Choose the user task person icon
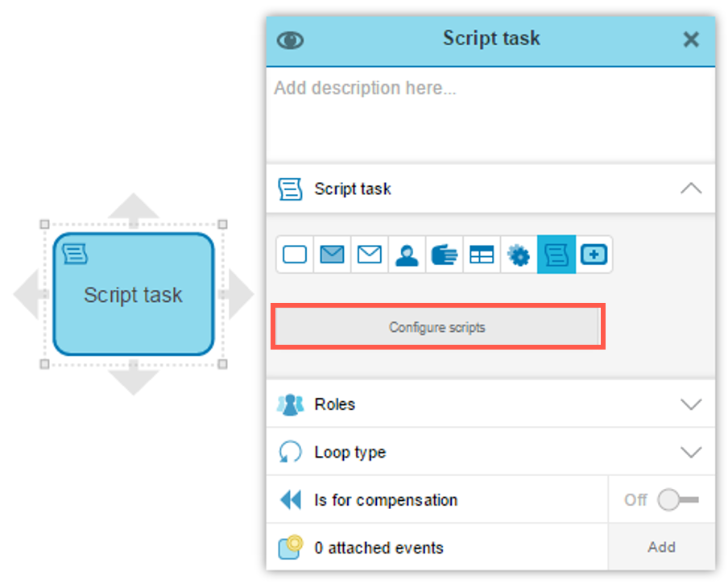The height and width of the screenshot is (588, 728). coord(407,255)
